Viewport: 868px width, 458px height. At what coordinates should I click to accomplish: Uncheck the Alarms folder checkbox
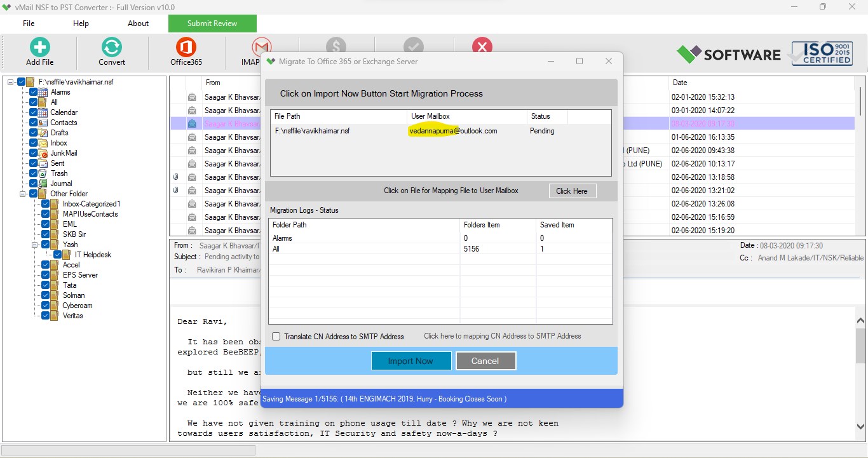[x=33, y=92]
